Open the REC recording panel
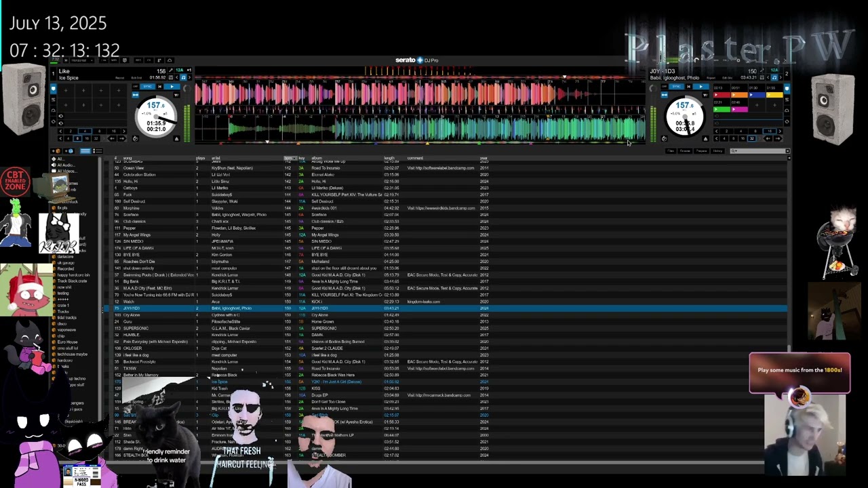Viewport: 868px width, 488px height. (x=138, y=60)
